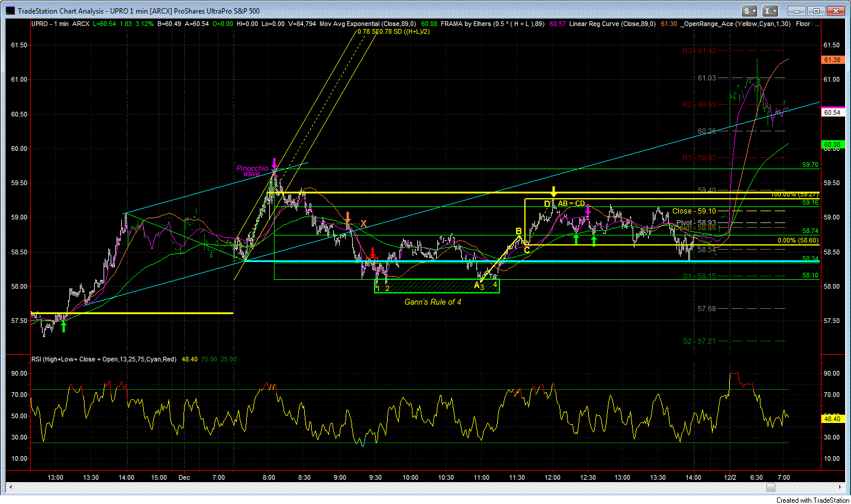Image resolution: width=851 pixels, height=504 pixels.
Task: Click the 'V=84,794' volume value
Action: (x=302, y=24)
